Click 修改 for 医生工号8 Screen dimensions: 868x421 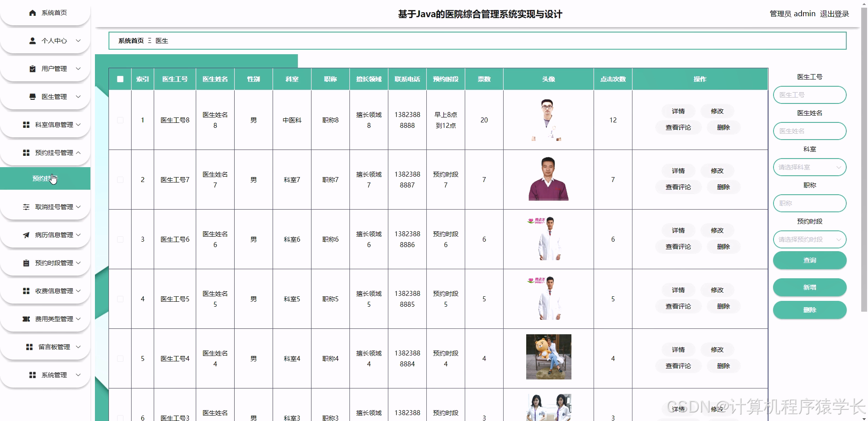pos(717,111)
